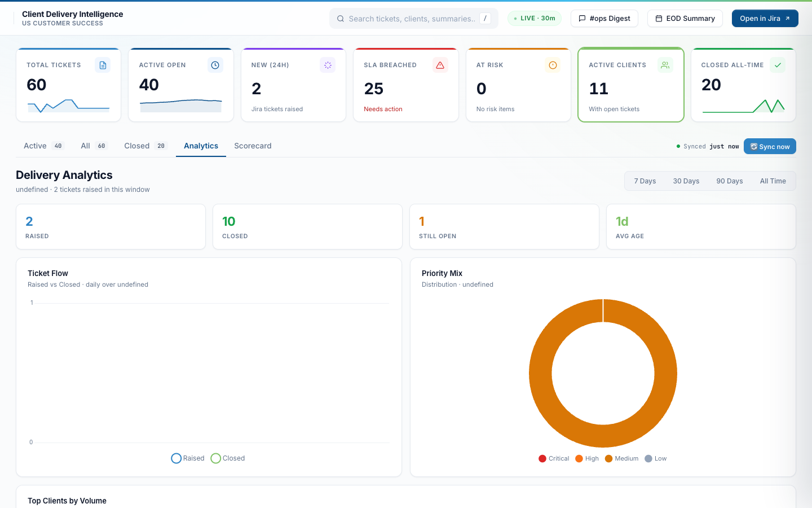Click the Active Open sparkline chart
812x508 pixels.
[x=181, y=106]
